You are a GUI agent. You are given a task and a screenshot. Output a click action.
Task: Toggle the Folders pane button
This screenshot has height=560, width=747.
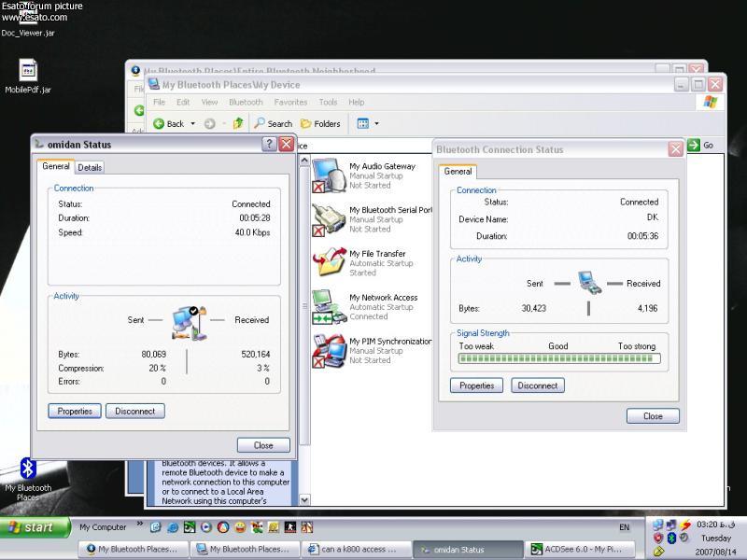pos(320,124)
